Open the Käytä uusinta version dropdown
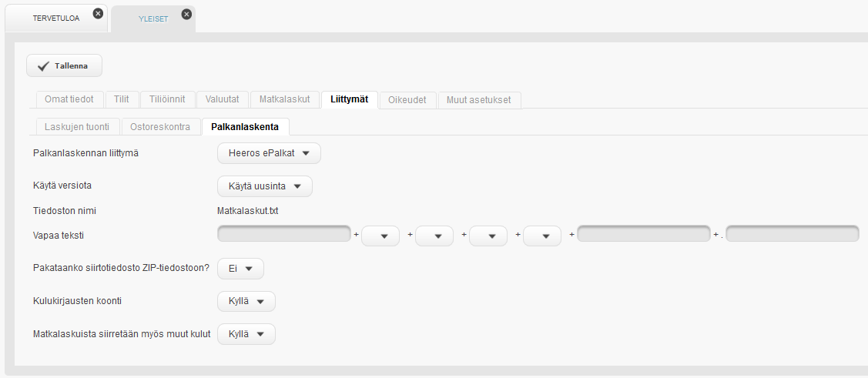This screenshot has width=868, height=378. click(x=265, y=186)
